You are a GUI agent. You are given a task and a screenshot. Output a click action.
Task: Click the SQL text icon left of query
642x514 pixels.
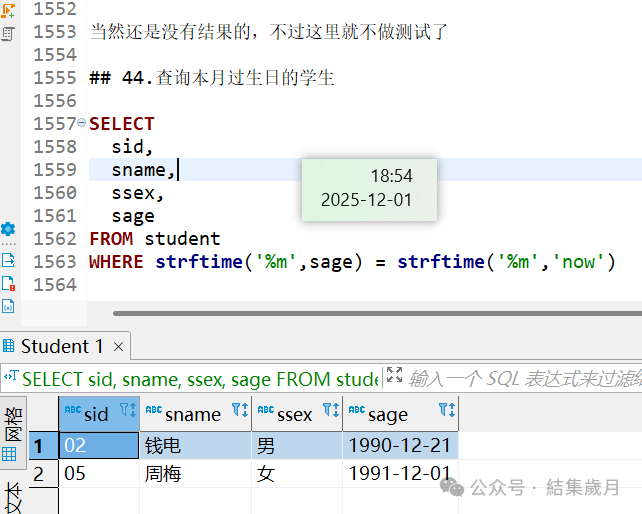(11, 376)
